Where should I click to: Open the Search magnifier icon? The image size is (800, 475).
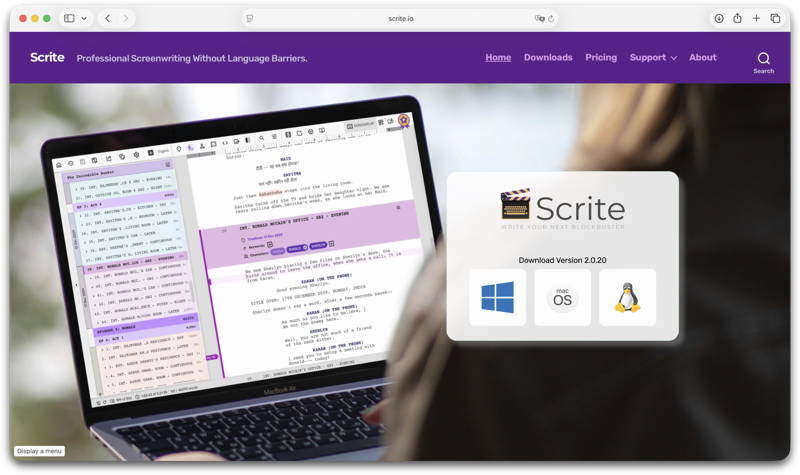tap(763, 58)
